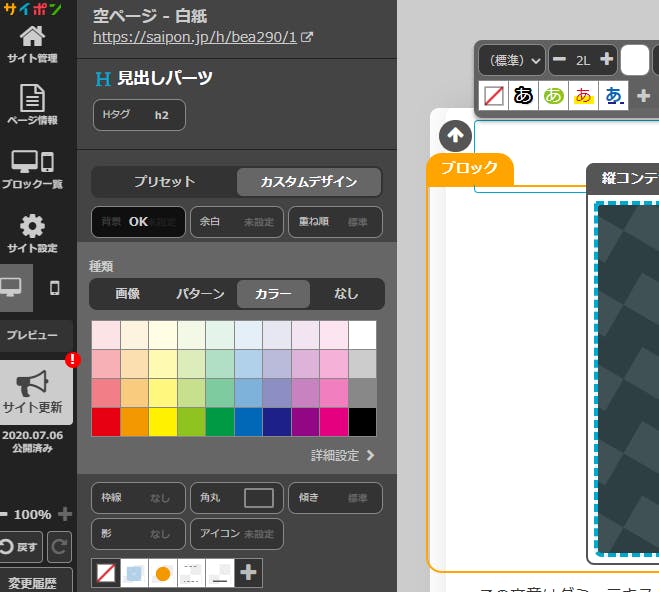The width and height of the screenshot is (659, 592).
Task: Open the Hタグ h2 selector
Action: click(139, 115)
